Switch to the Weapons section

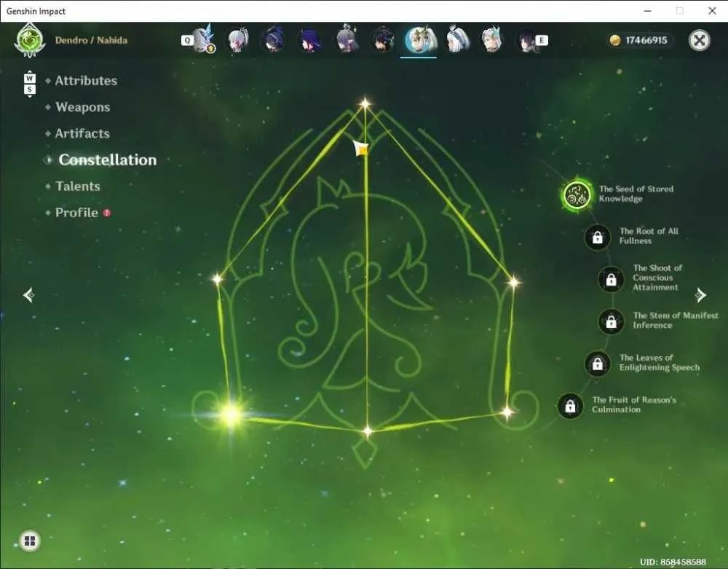tap(83, 107)
